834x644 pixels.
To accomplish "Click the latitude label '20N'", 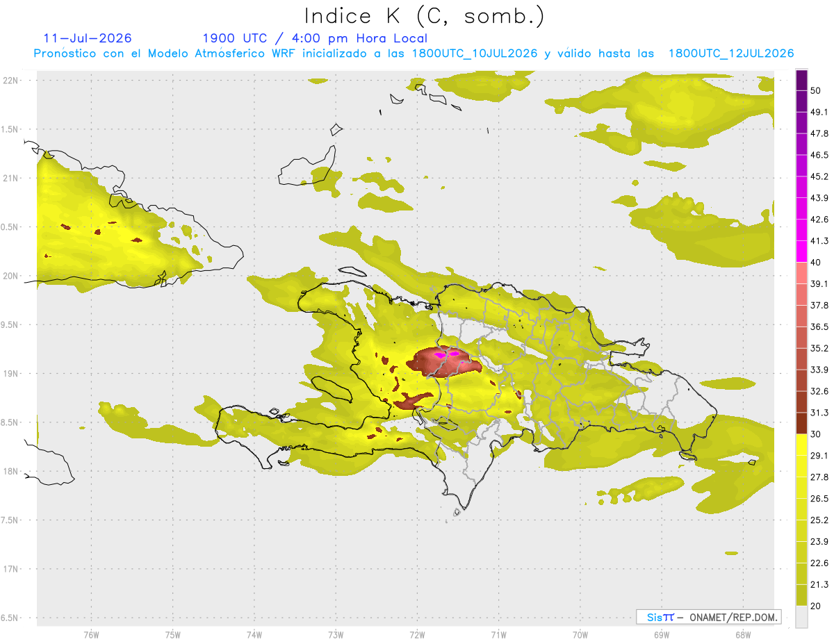I will (12, 276).
